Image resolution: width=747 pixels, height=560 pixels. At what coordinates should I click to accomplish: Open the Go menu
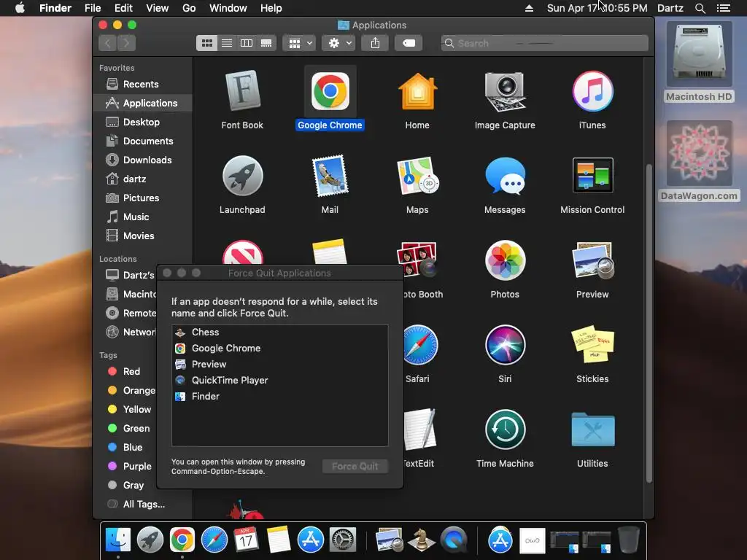point(189,8)
